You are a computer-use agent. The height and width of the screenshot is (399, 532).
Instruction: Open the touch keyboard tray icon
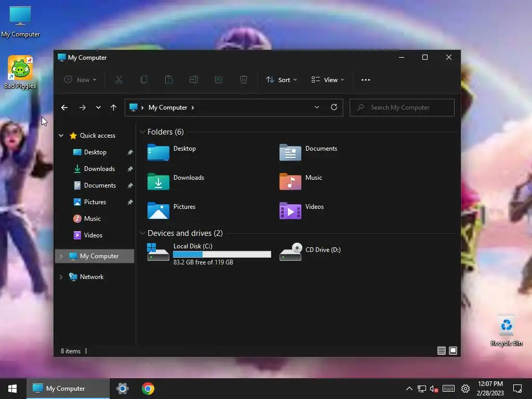448,389
